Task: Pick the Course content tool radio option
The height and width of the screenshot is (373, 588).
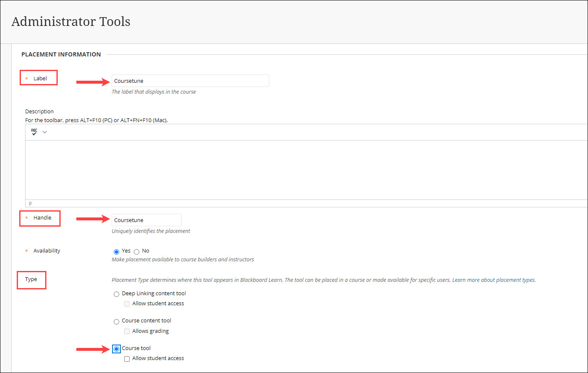Action: pos(116,322)
